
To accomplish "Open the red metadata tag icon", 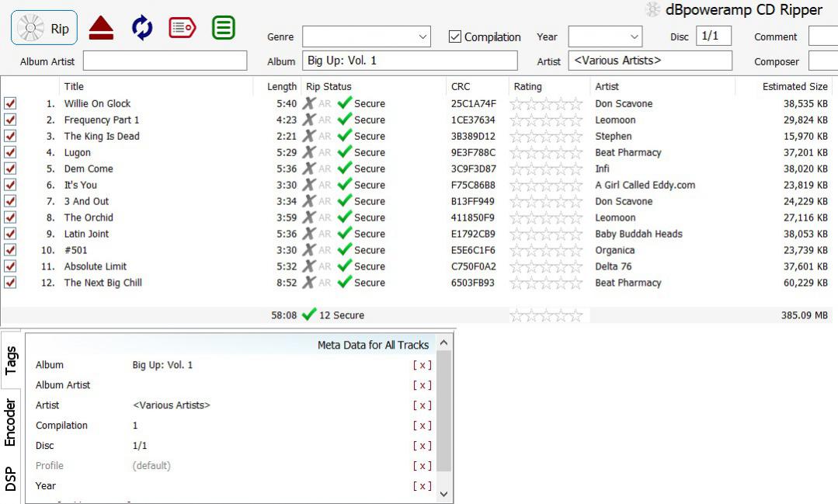I will pyautogui.click(x=182, y=28).
